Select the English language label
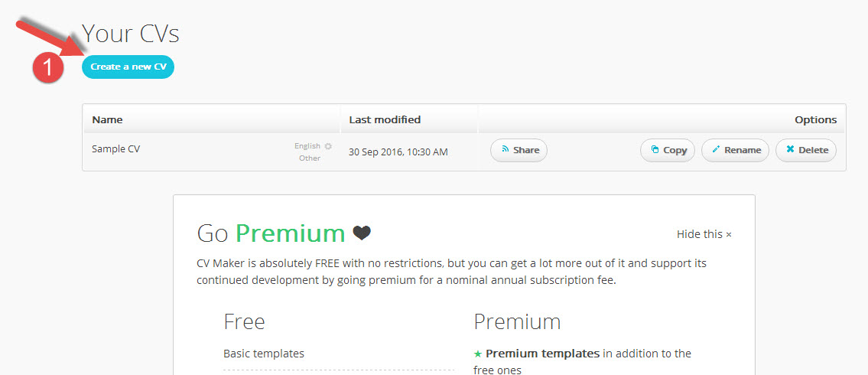Image resolution: width=868 pixels, height=375 pixels. [x=307, y=146]
